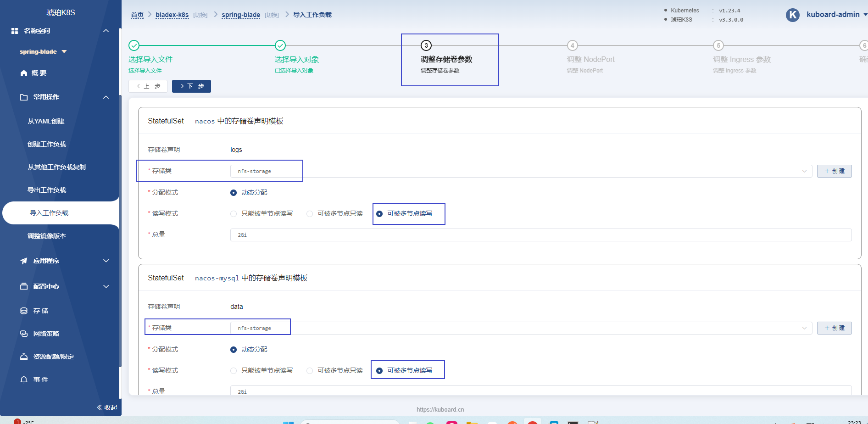Screen dimensions: 868x424
Task: Open the bladex-k8s breadcrumb link
Action: point(172,15)
